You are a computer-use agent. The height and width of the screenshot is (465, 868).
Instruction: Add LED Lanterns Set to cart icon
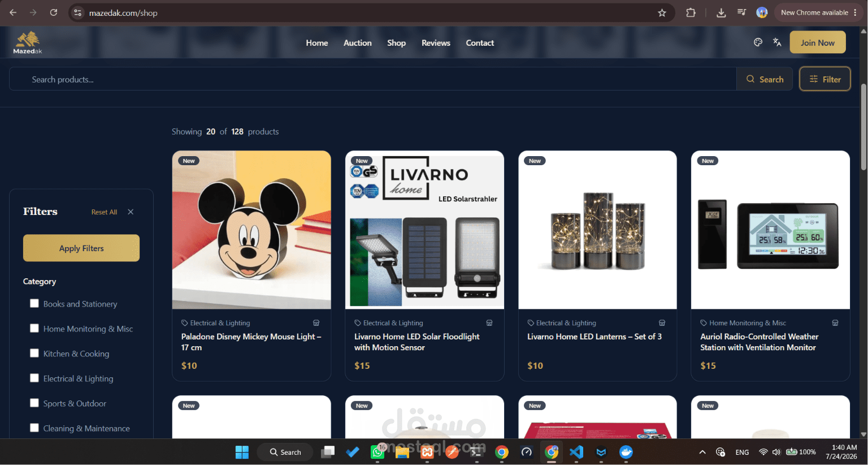point(662,323)
